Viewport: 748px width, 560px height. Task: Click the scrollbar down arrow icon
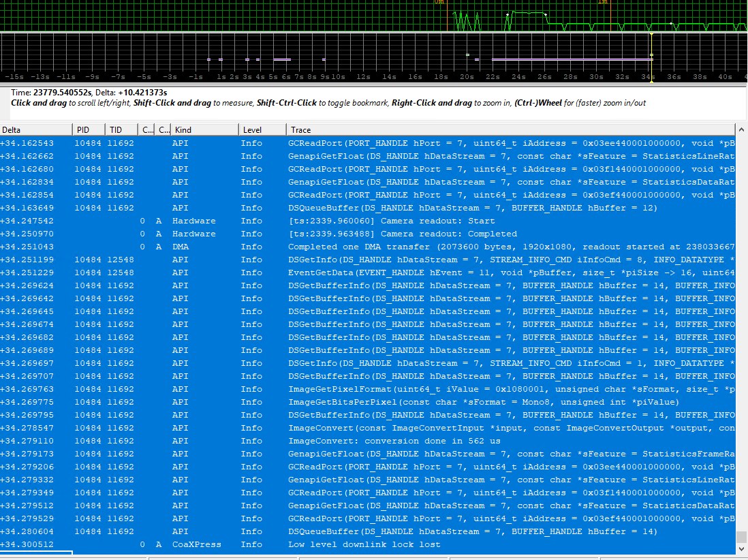point(742,548)
